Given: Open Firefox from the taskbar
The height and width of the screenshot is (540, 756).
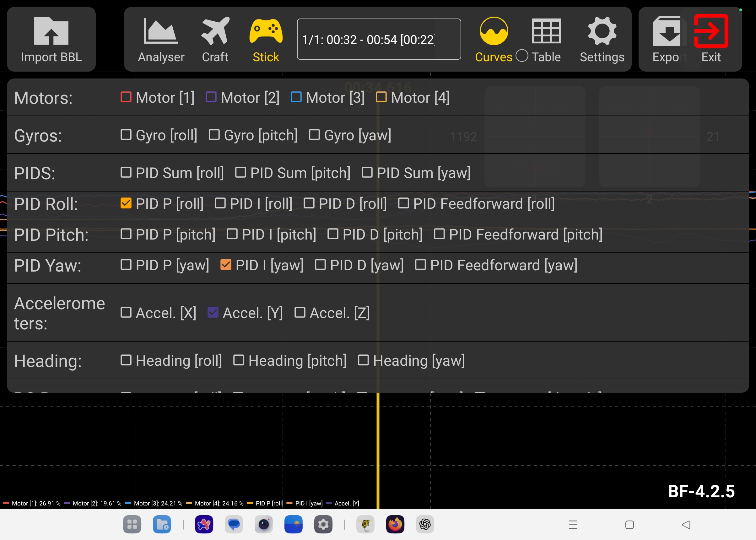Looking at the screenshot, I should (395, 524).
